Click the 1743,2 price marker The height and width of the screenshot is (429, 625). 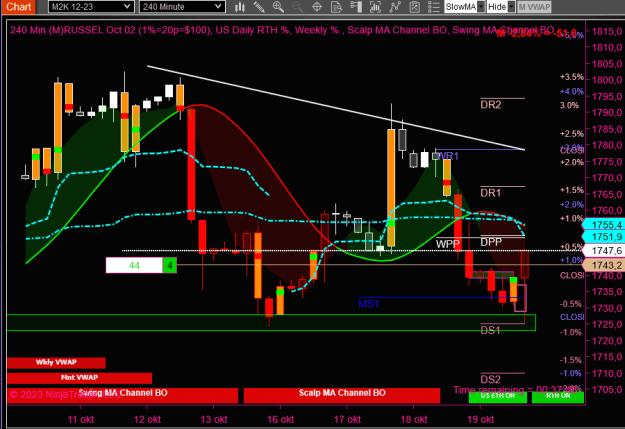[x=603, y=265]
